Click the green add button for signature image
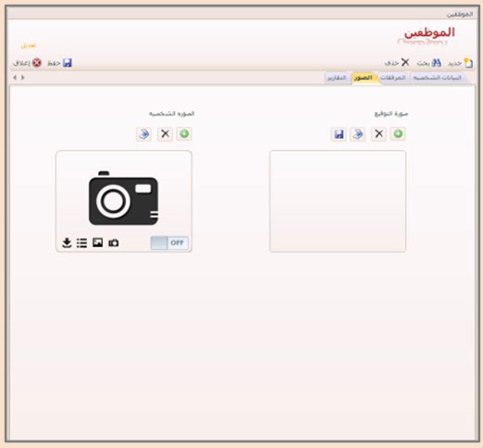This screenshot has height=448, width=483. [x=398, y=134]
